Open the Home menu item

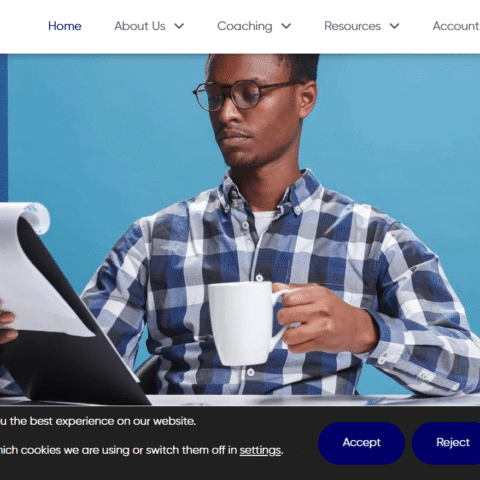(x=65, y=26)
